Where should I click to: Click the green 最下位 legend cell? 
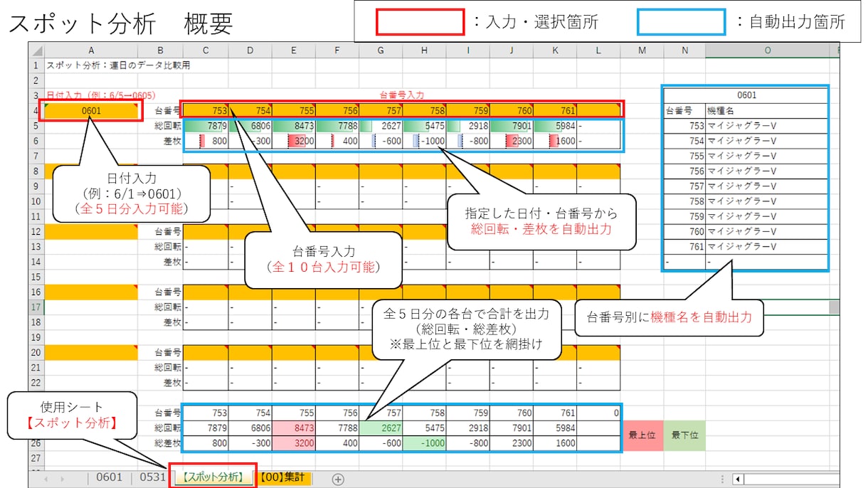684,435
